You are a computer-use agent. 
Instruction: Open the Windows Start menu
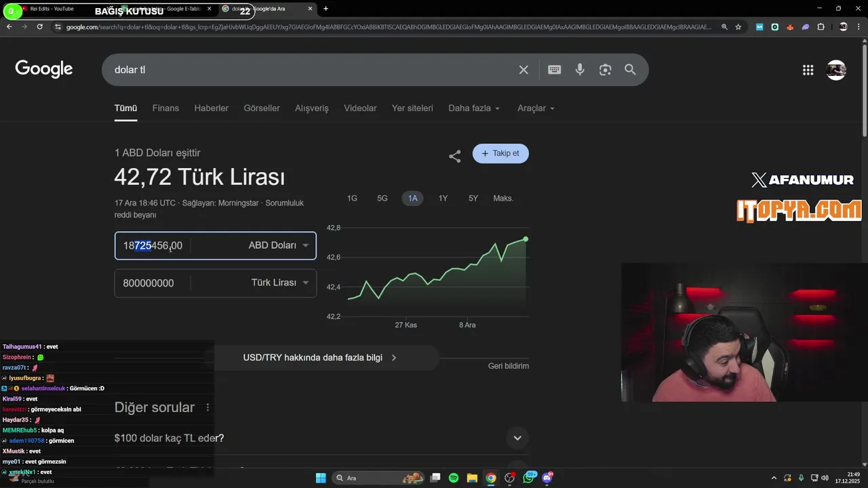[321, 478]
